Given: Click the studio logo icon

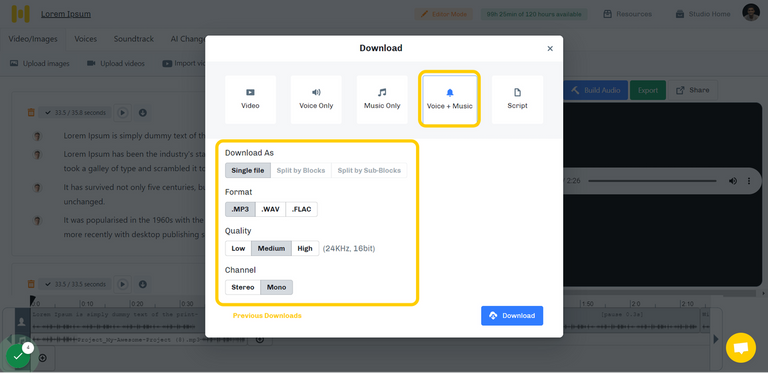Looking at the screenshot, I should 21,14.
